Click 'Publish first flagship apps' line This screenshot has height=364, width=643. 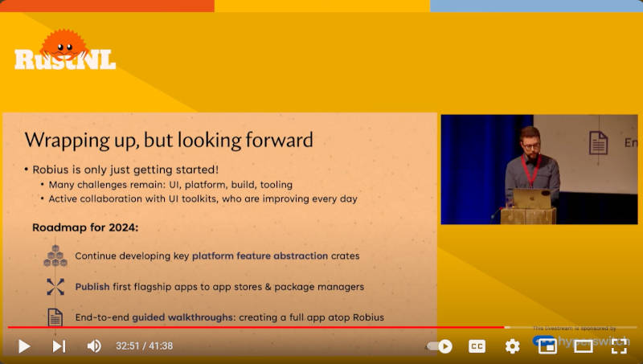click(x=219, y=287)
